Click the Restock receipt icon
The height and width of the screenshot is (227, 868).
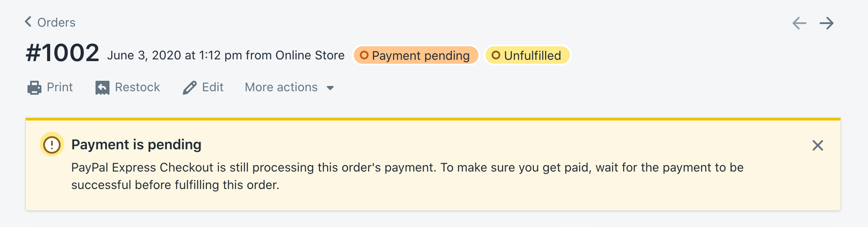click(x=103, y=88)
